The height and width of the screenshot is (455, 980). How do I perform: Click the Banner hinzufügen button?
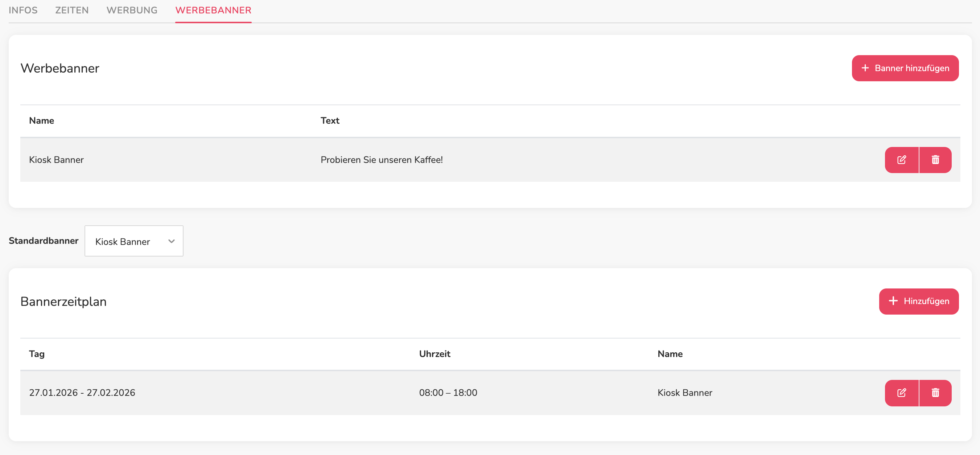[x=905, y=68]
